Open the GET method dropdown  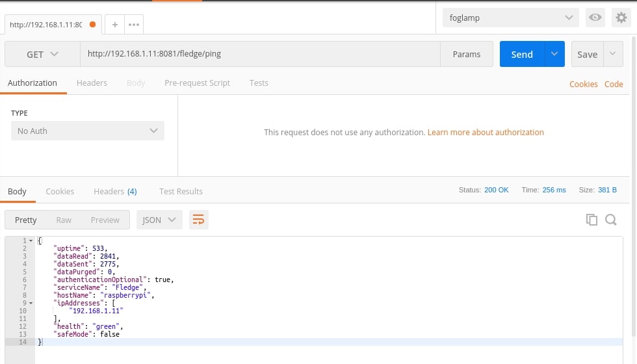pyautogui.click(x=42, y=55)
